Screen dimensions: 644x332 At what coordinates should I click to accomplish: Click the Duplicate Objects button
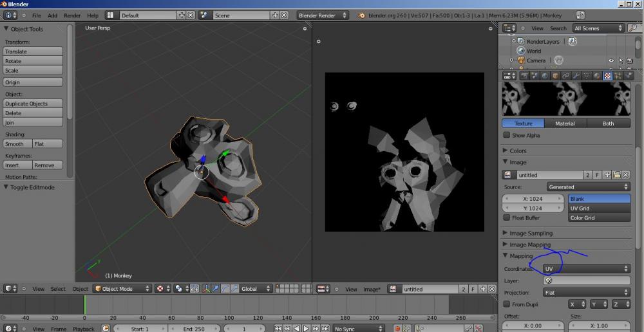click(x=33, y=104)
